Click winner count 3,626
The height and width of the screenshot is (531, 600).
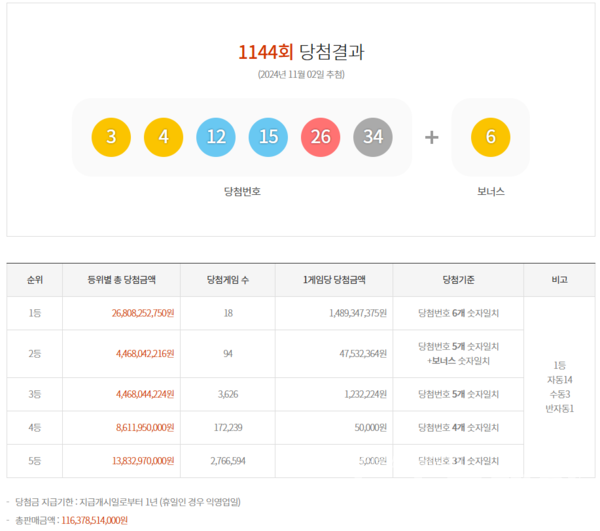(x=228, y=394)
